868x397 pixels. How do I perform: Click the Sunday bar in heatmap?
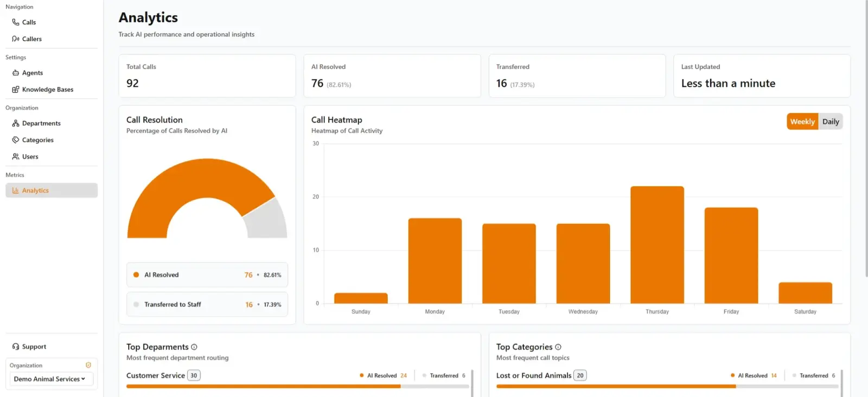coord(361,298)
